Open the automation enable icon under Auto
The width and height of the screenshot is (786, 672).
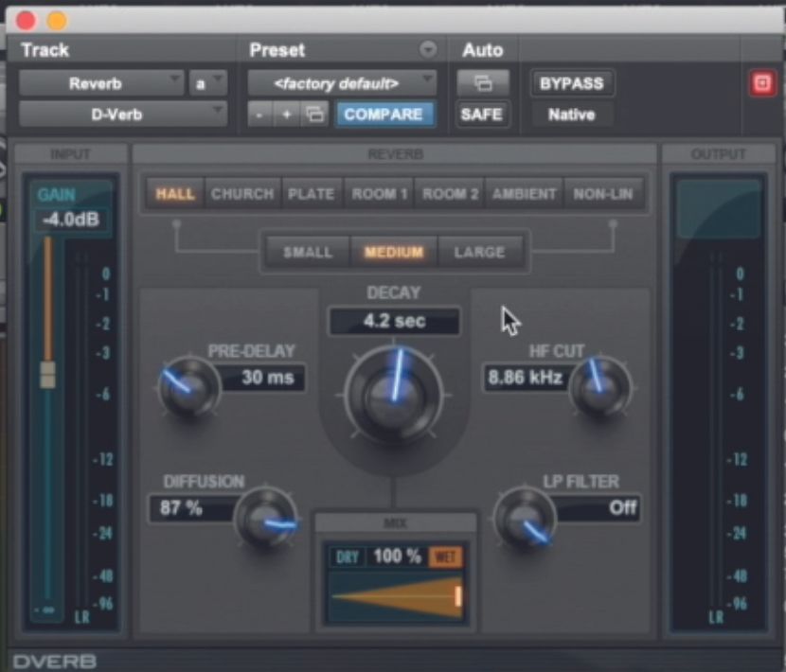coord(483,82)
